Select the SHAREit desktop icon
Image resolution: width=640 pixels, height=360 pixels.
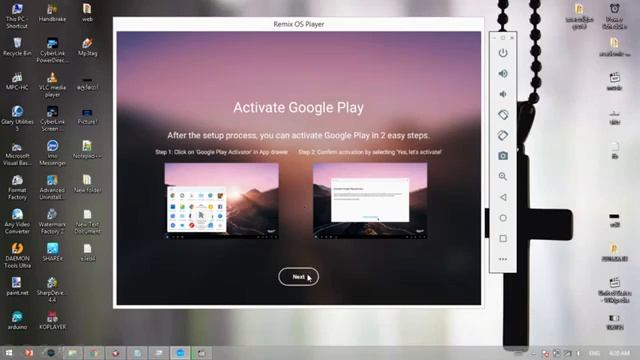pyautogui.click(x=52, y=252)
